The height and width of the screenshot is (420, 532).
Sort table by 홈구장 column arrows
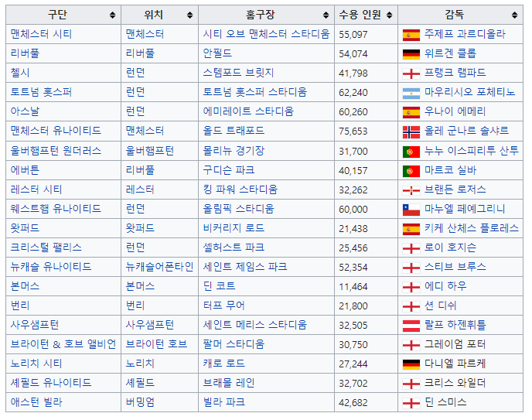click(x=326, y=15)
